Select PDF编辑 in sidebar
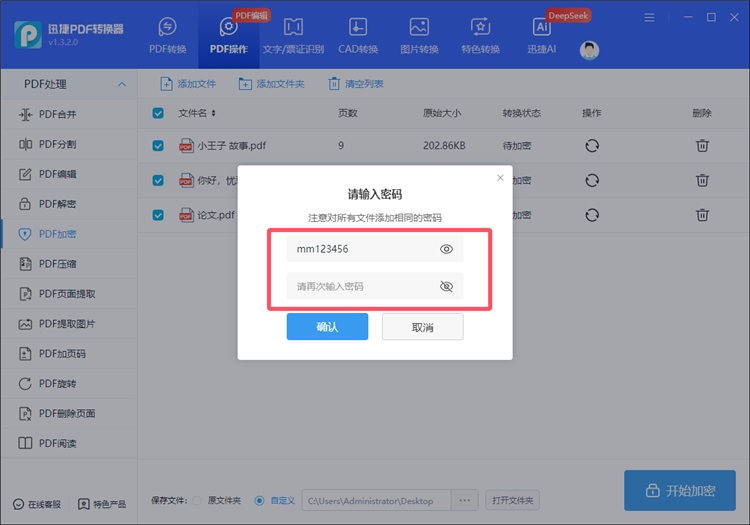This screenshot has height=525, width=750. pos(69,174)
